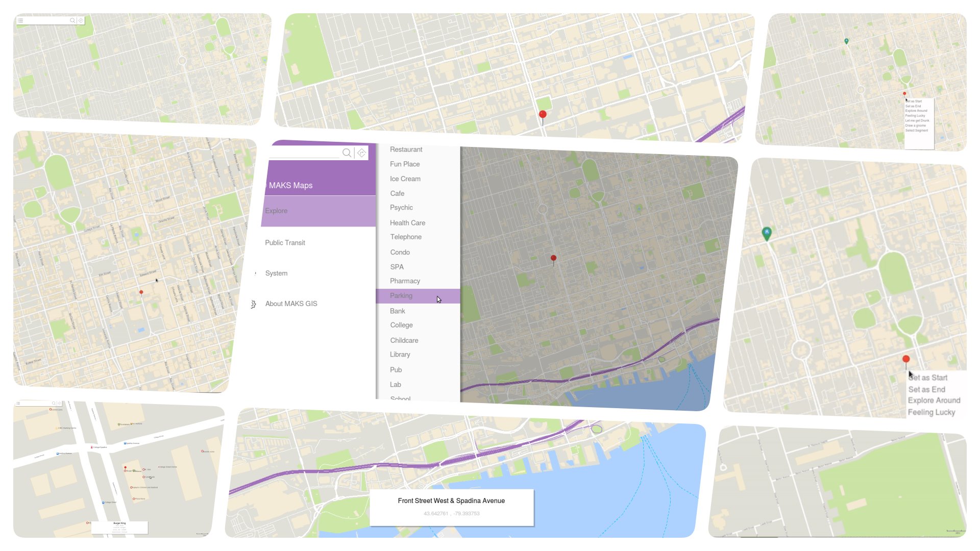Click the hamburger menu icon in top-left map
The height and width of the screenshot is (551, 980).
tap(20, 20)
